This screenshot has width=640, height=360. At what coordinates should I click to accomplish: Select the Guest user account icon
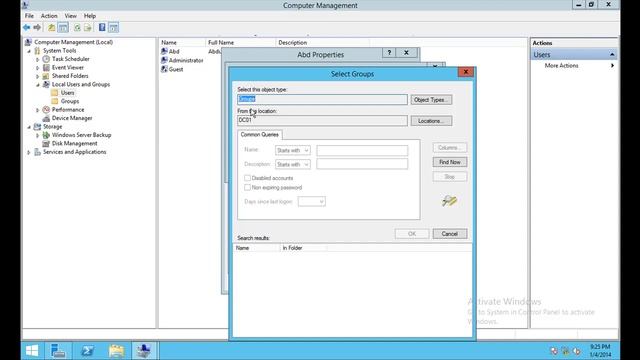tap(164, 69)
